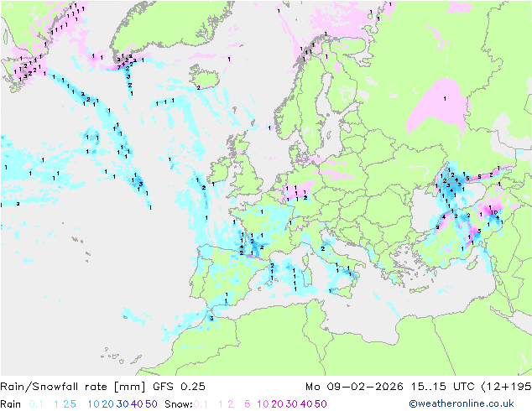This screenshot has height=411, width=532.
Task: Pick the Snow legend value 20
Action: (x=277, y=404)
